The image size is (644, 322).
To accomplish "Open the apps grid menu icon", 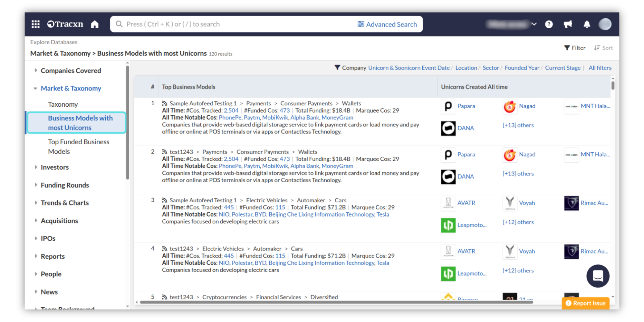I will coord(36,24).
